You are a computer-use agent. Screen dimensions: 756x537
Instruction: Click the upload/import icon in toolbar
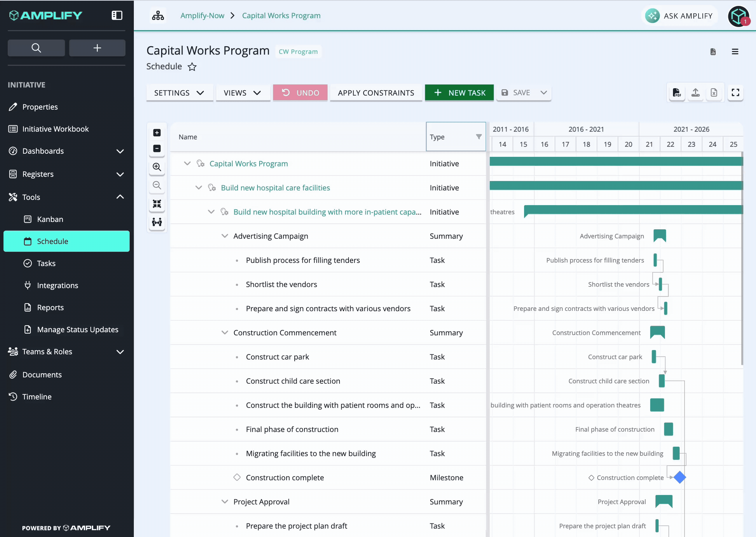(x=695, y=93)
